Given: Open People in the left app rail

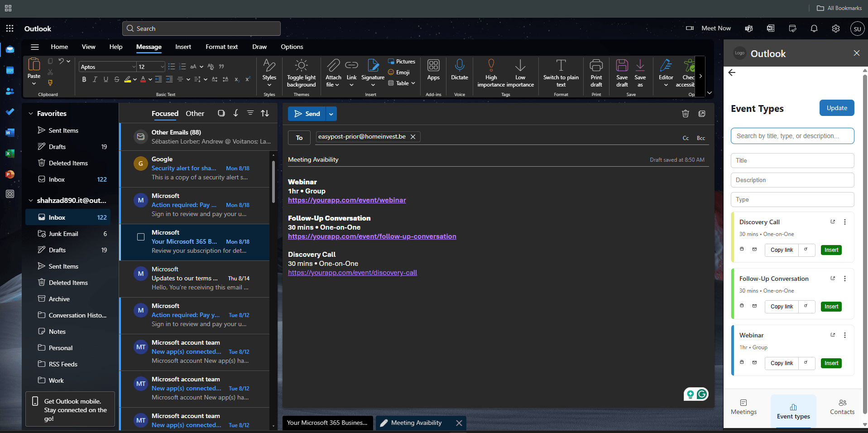Looking at the screenshot, I should pyautogui.click(x=10, y=91).
